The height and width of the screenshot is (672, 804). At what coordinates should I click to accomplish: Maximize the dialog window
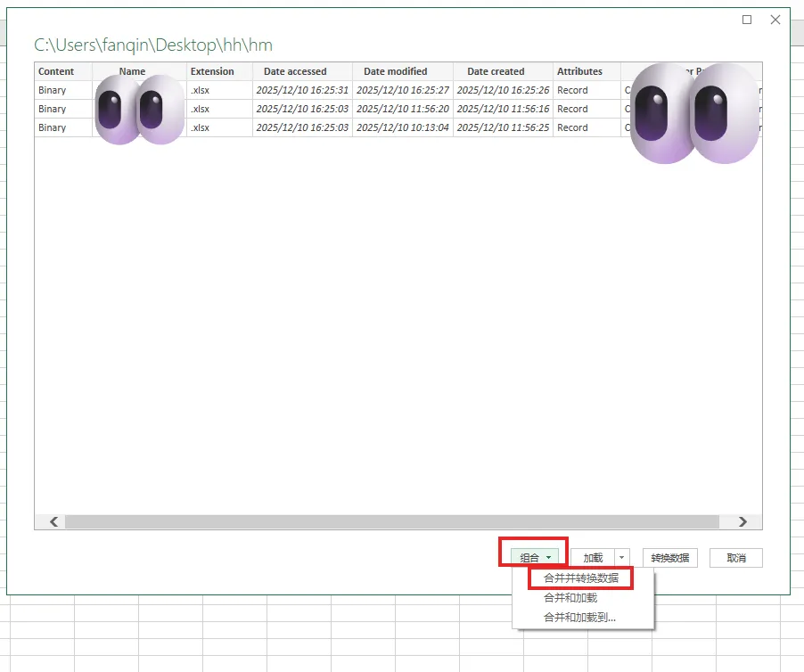(747, 20)
